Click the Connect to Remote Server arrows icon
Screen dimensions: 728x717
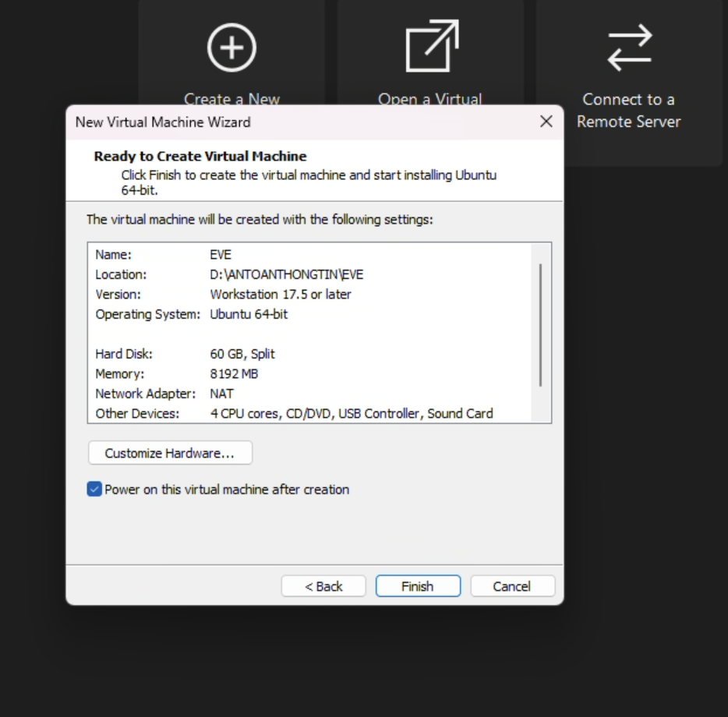click(628, 47)
